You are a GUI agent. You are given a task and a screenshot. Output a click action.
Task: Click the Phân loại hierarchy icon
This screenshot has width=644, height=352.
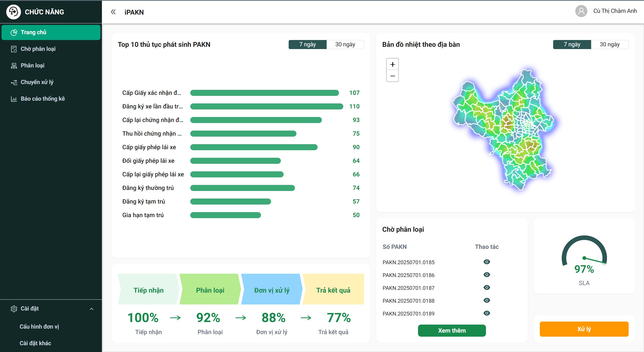click(14, 66)
